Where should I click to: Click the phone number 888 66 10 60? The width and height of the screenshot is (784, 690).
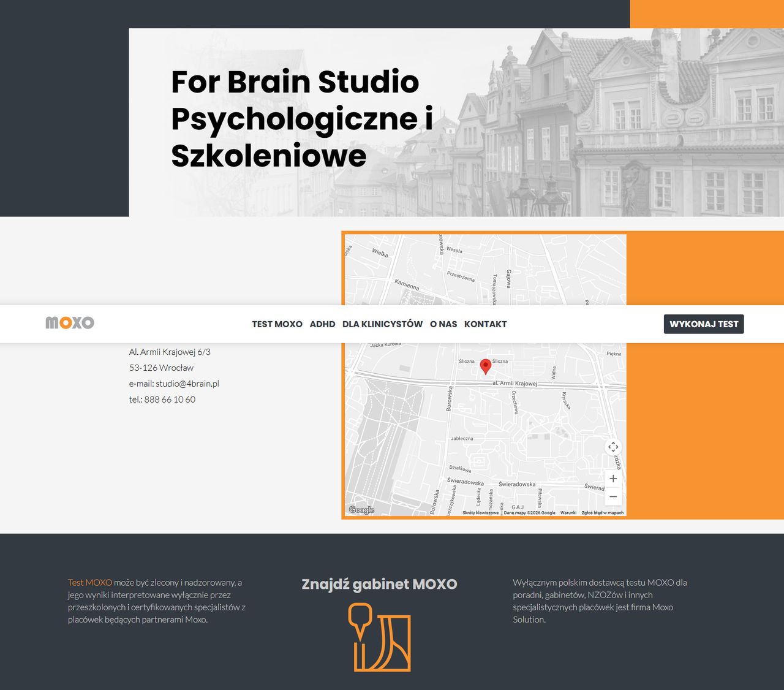point(170,400)
